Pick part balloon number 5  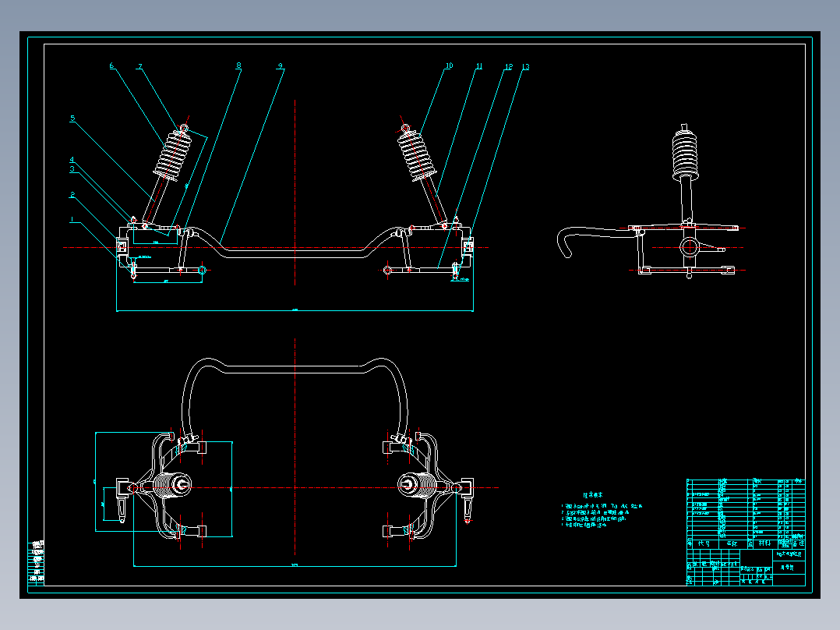click(x=72, y=119)
